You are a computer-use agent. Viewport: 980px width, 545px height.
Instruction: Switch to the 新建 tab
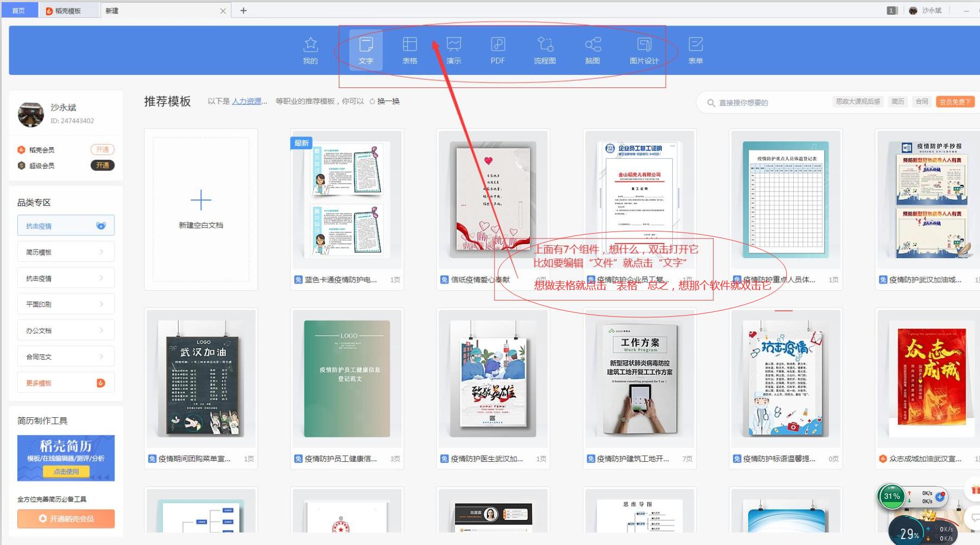point(166,10)
